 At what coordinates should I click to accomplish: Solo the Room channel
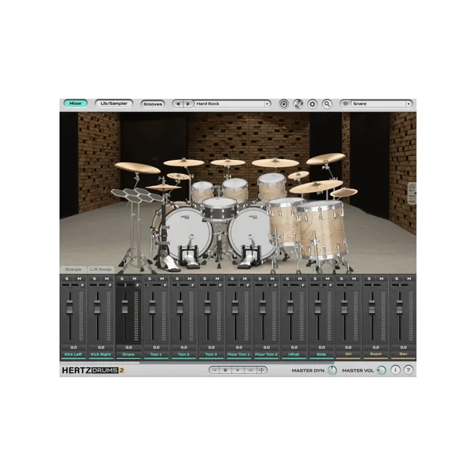pos(369,278)
